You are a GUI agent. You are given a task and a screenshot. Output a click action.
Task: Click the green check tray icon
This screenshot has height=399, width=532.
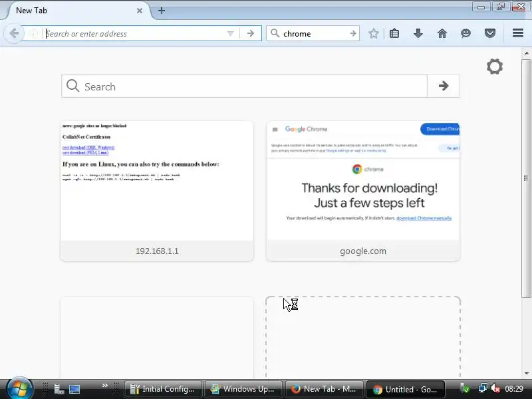tap(464, 388)
